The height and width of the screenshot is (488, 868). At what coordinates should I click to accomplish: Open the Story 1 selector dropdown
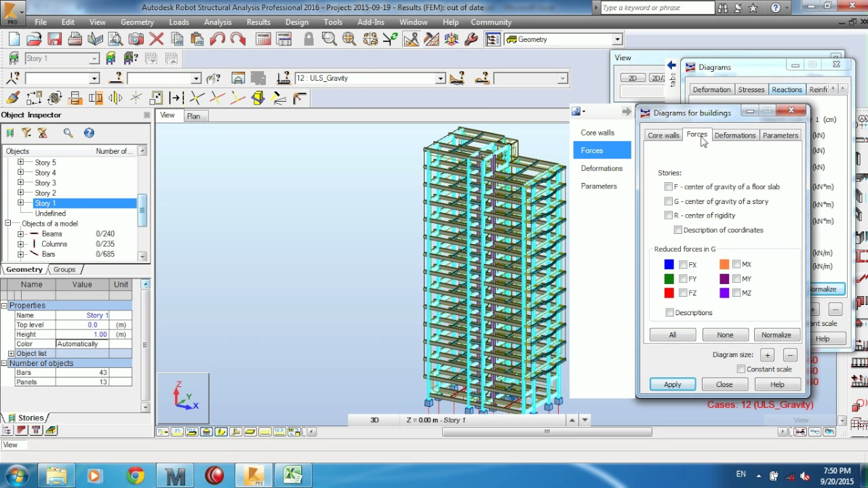pos(94,59)
